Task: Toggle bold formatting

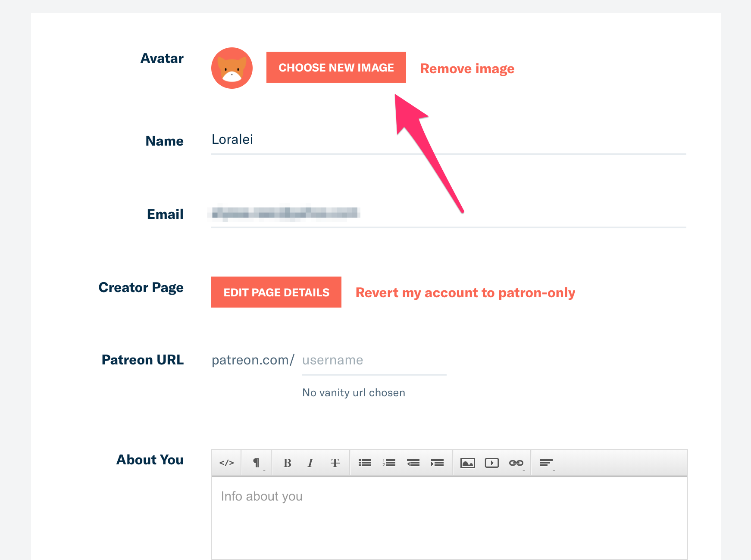Action: (x=287, y=463)
